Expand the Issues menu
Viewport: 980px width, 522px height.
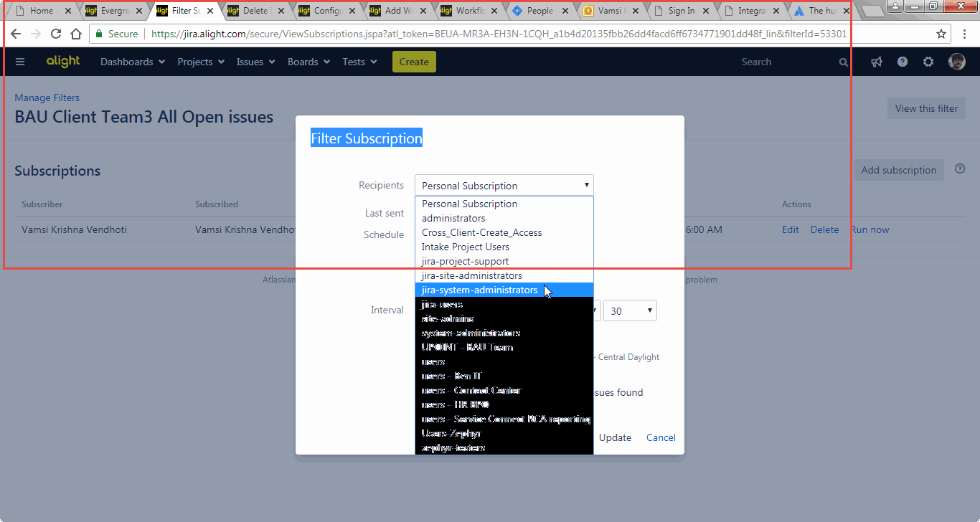tap(256, 62)
